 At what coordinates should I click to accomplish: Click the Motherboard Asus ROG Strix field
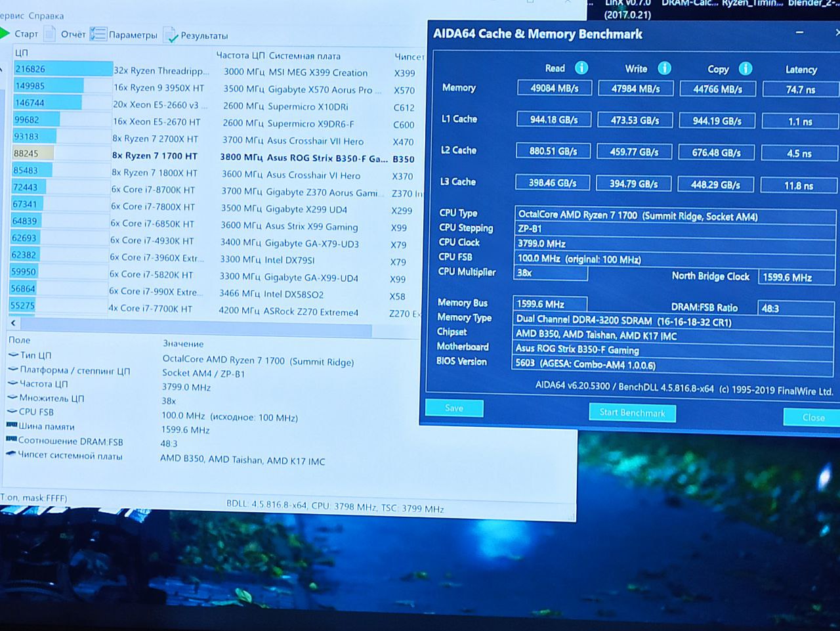[673, 349]
